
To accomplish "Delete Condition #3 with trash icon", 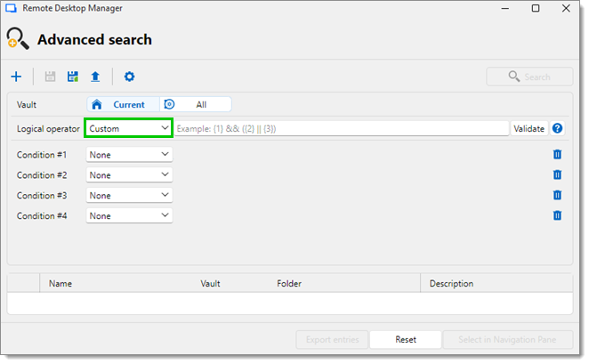I will pos(557,196).
